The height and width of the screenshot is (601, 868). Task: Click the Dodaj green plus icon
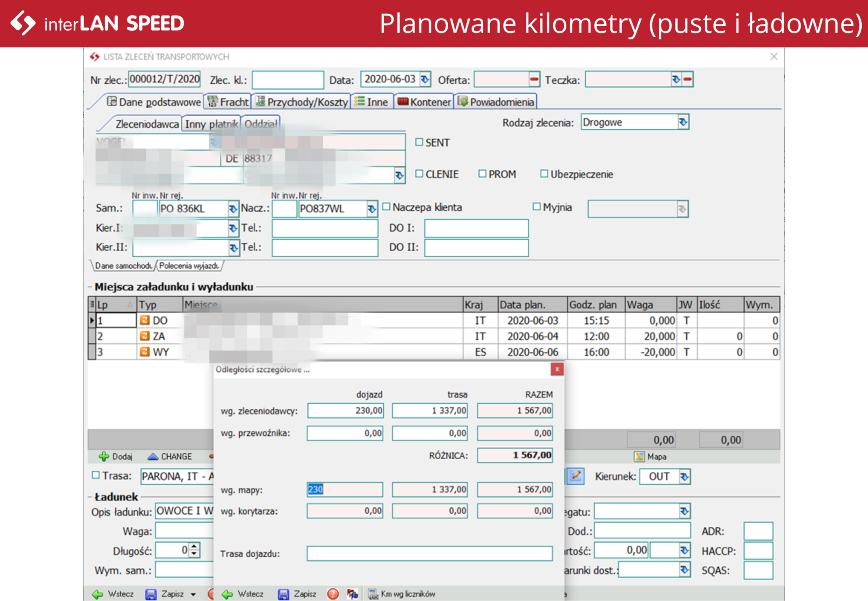[104, 457]
